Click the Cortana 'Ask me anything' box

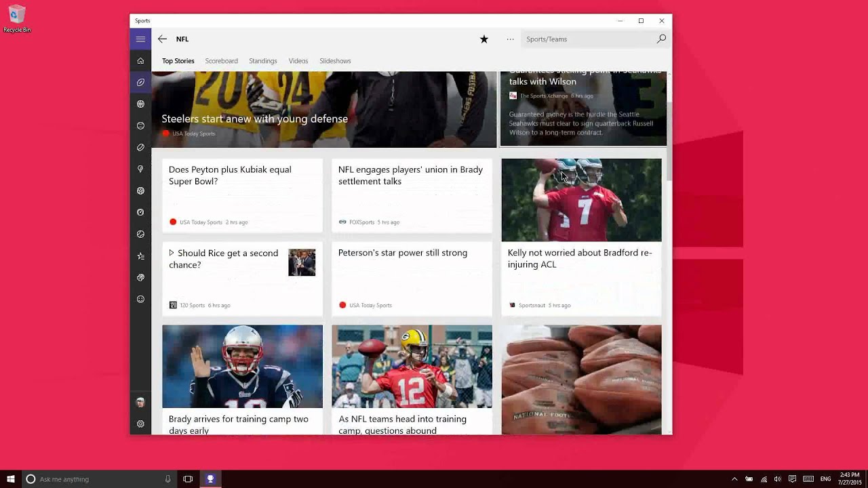coord(98,479)
